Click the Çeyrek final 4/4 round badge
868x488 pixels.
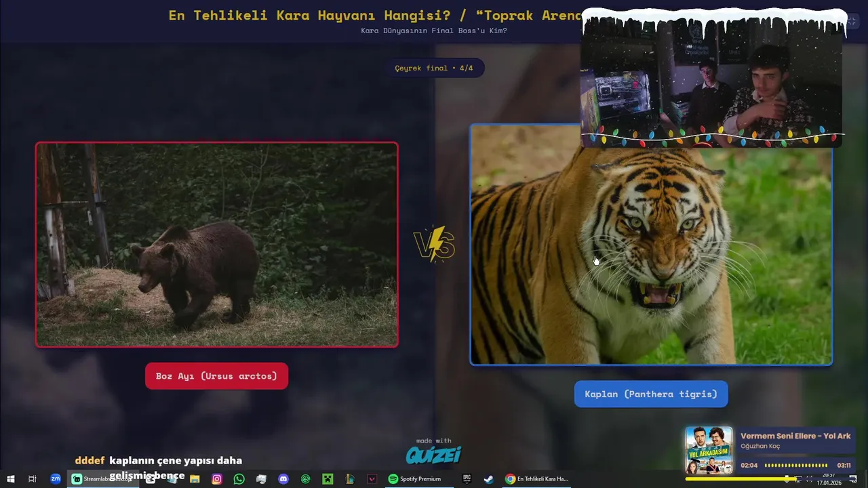pyautogui.click(x=434, y=68)
